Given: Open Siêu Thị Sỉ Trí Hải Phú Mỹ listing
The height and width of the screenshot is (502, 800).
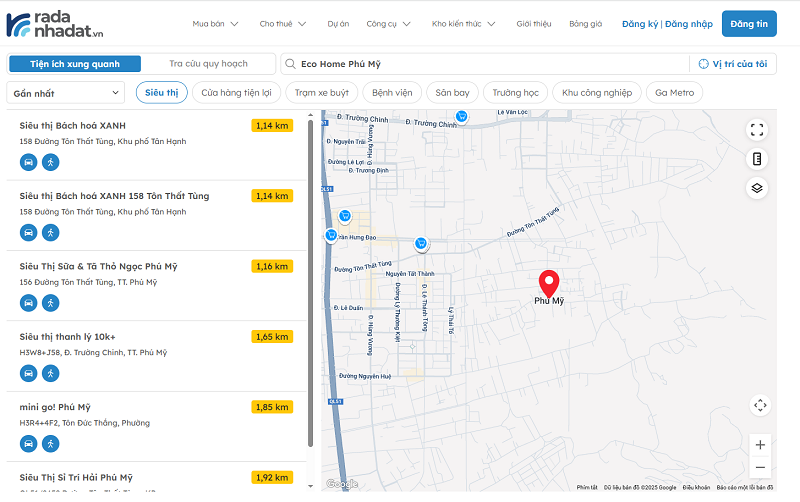Looking at the screenshot, I should coord(76,478).
